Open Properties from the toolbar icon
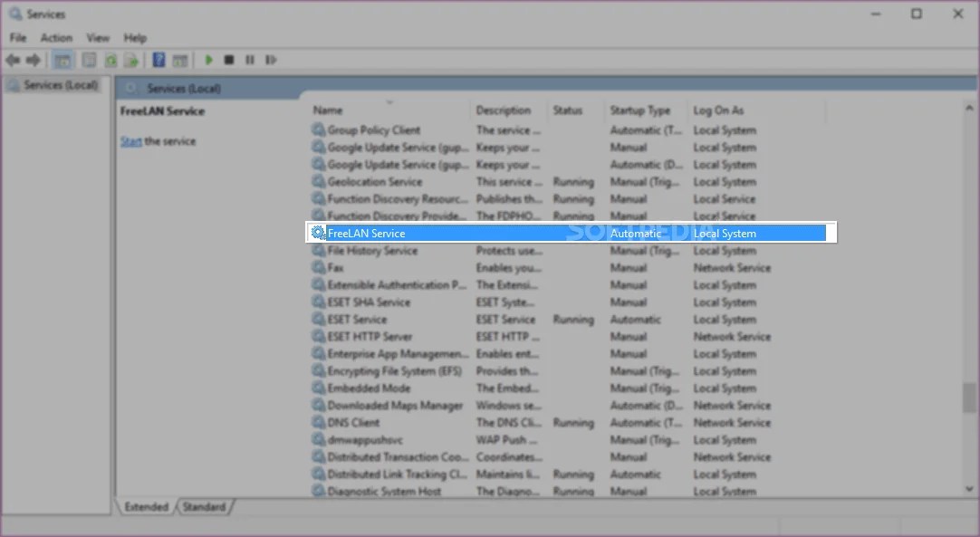 pyautogui.click(x=90, y=60)
